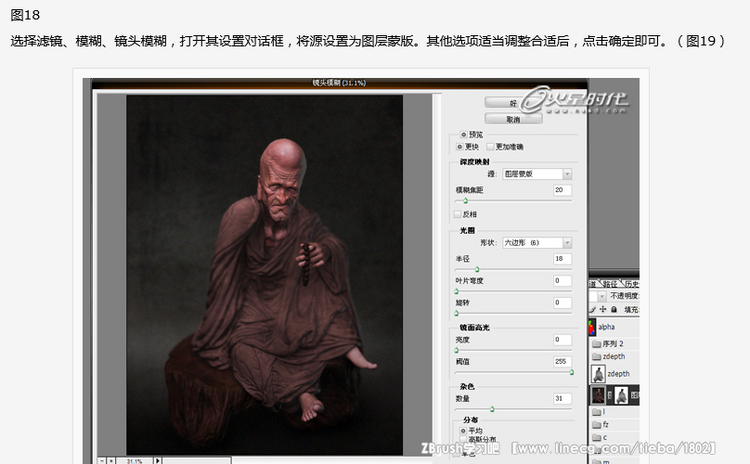The width and height of the screenshot is (750, 464).
Task: Click the 叶片弯度 slider handle
Action: coord(456,291)
